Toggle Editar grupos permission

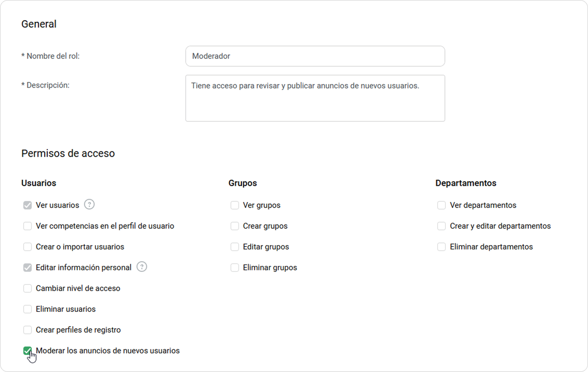235,247
